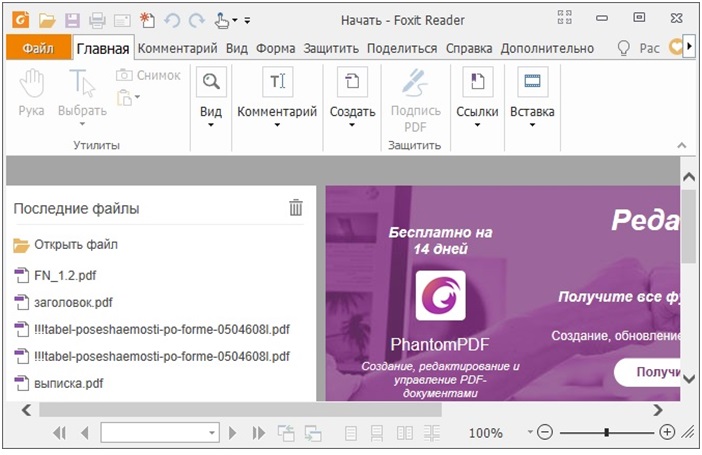Go to the previous page
The image size is (702, 455).
pos(84,433)
